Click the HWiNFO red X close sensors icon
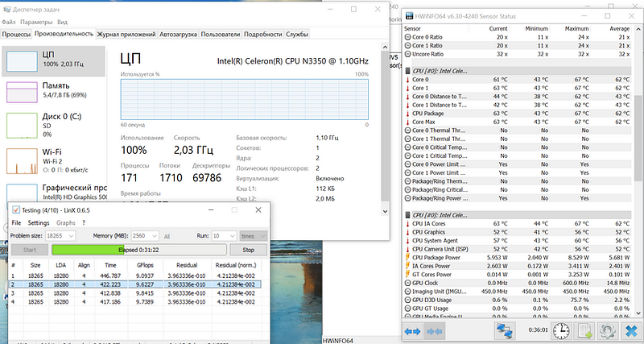Viewport: 644px width, 344px height. (x=631, y=329)
